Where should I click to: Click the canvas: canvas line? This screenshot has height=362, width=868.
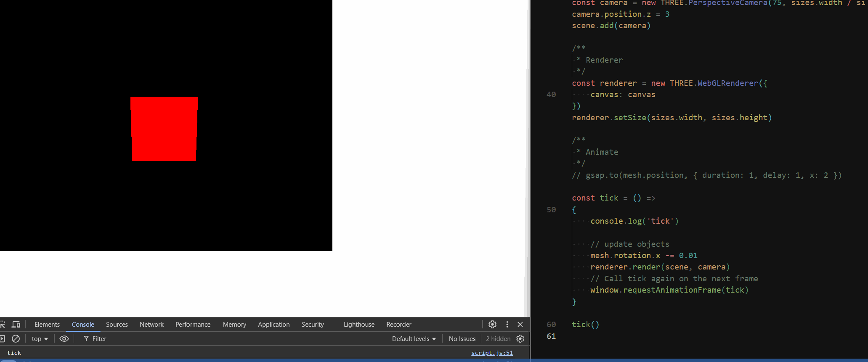[623, 95]
